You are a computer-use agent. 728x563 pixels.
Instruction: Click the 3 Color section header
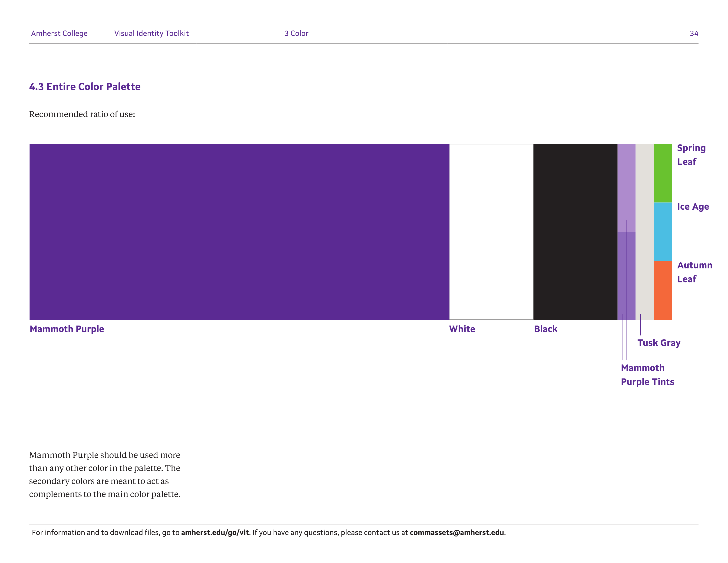point(296,33)
